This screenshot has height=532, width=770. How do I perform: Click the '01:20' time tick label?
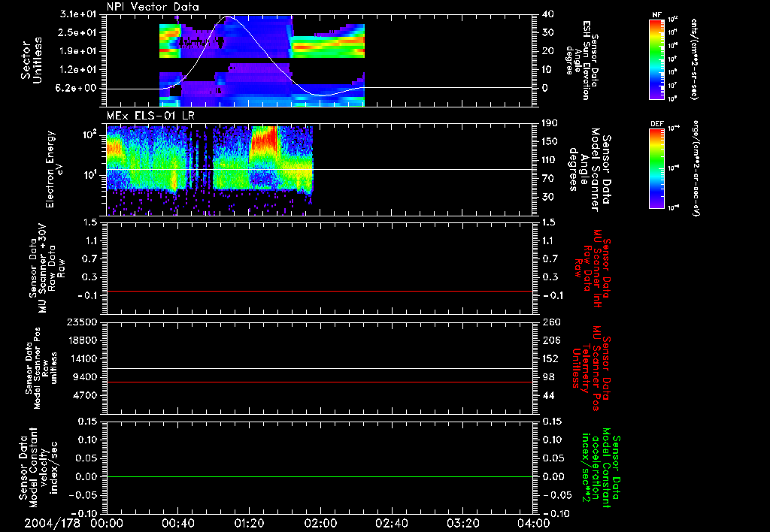point(249,523)
